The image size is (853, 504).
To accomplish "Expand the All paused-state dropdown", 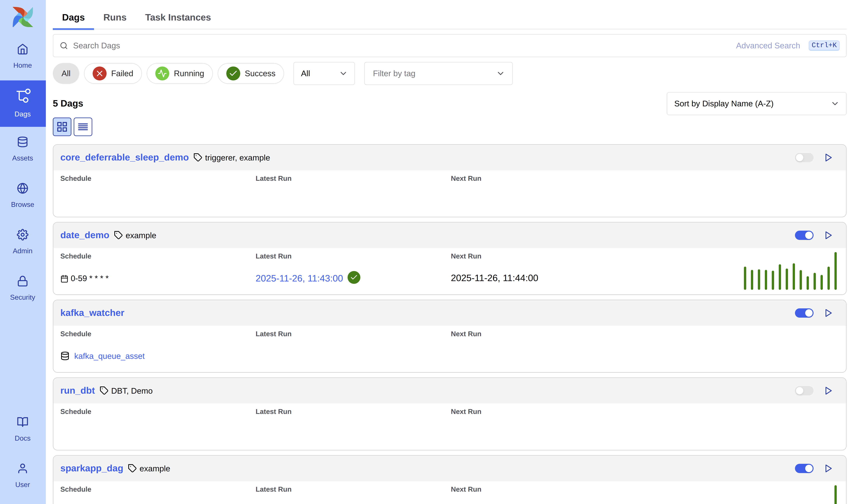I will click(x=324, y=73).
